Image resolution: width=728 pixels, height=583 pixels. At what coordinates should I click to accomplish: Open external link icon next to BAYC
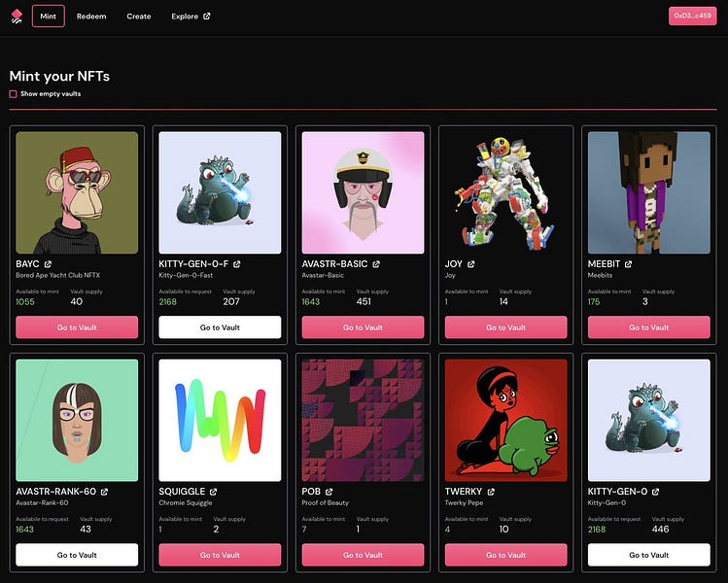click(45, 264)
